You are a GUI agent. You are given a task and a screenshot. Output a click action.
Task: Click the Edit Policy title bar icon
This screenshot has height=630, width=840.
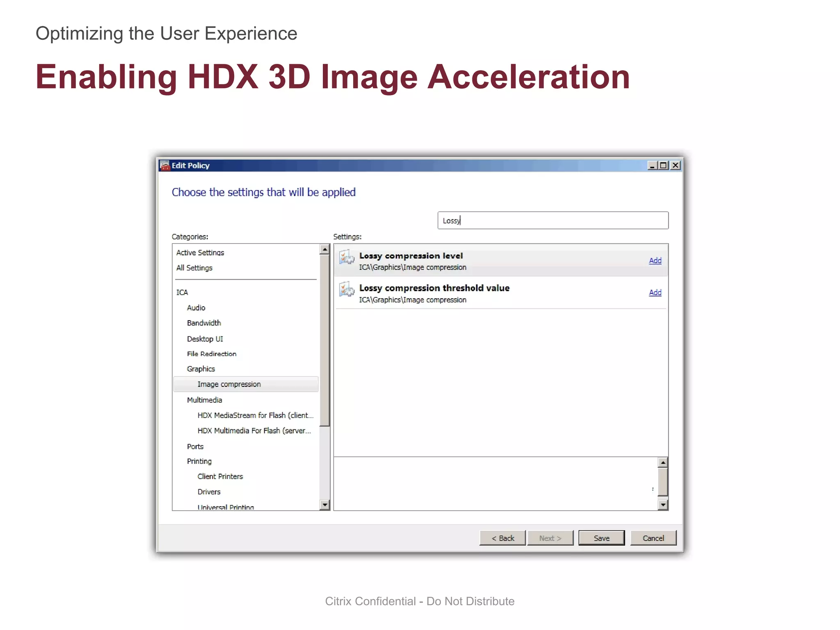[x=165, y=165]
